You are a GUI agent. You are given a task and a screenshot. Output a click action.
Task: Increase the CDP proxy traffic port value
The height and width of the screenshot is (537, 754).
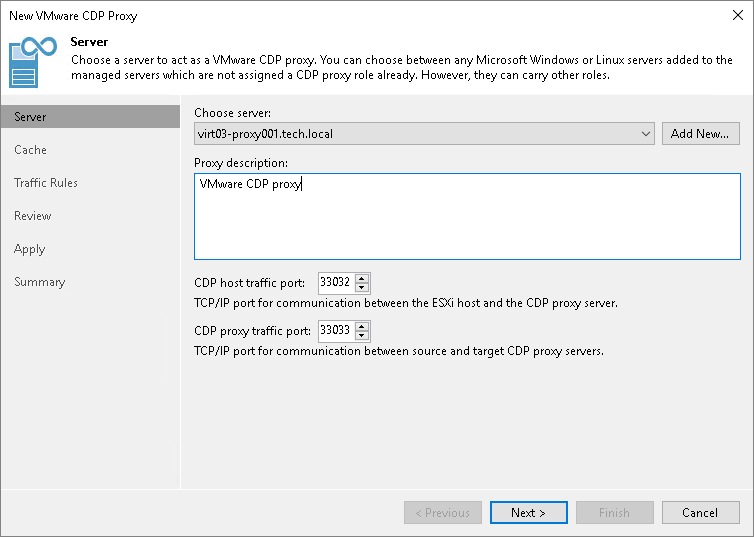[362, 326]
